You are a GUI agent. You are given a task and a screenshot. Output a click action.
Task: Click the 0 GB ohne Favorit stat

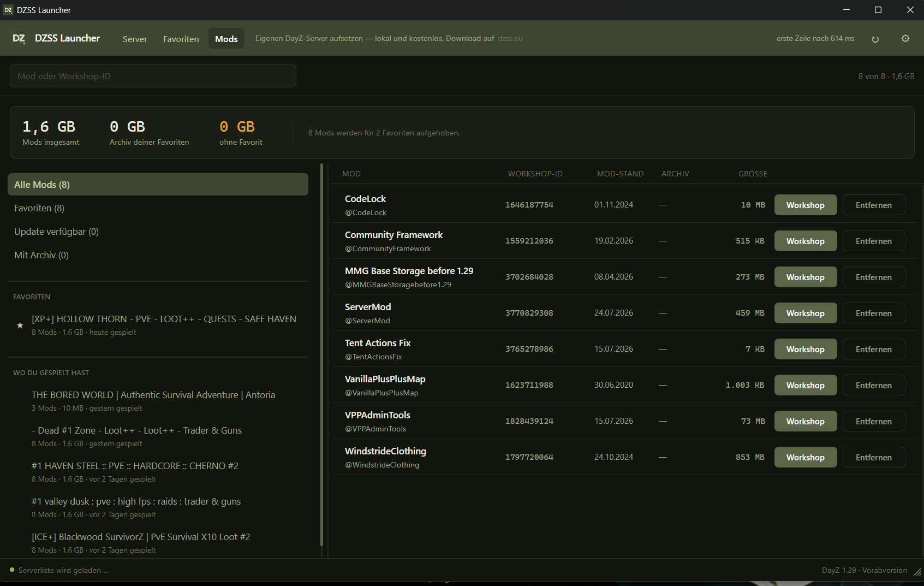point(241,133)
